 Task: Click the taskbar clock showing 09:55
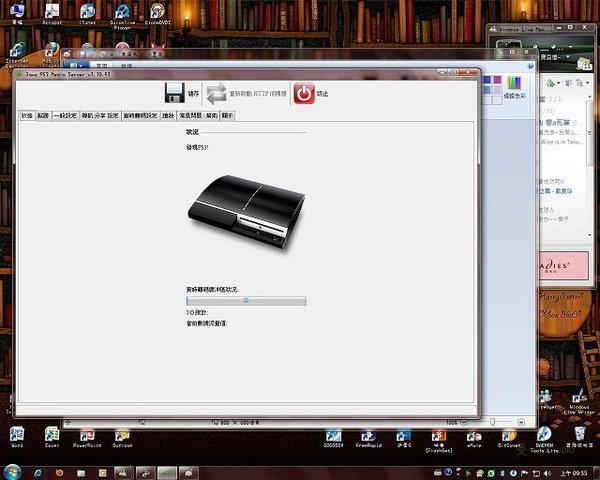pos(574,473)
